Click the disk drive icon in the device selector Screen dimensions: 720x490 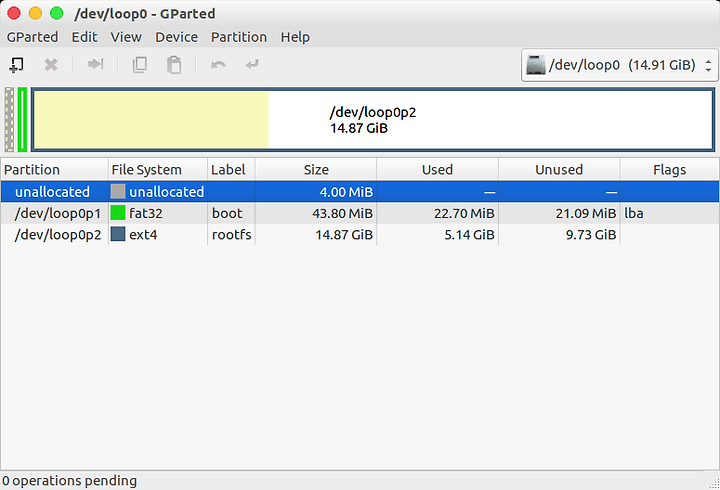[x=535, y=65]
